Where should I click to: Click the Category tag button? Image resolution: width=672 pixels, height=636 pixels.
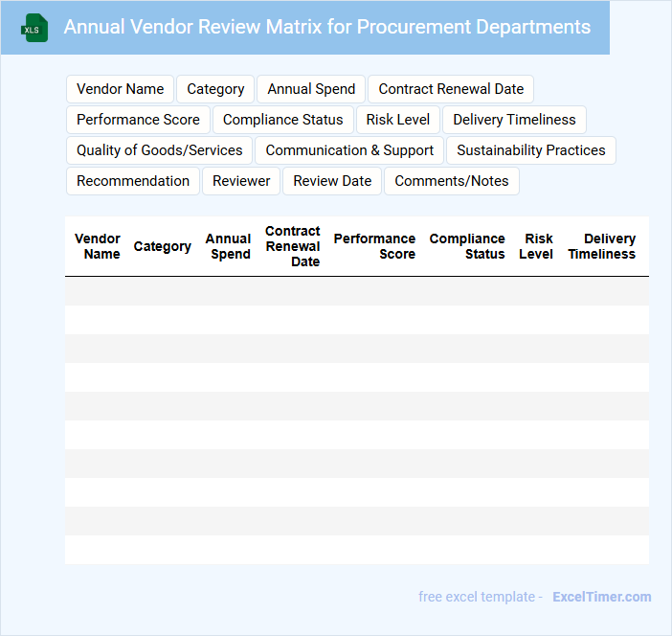tap(215, 89)
